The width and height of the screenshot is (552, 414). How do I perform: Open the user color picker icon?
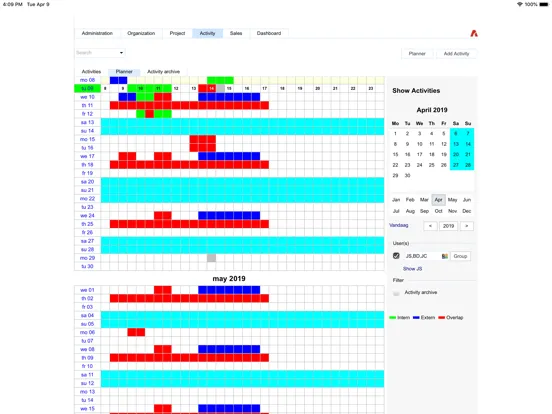click(445, 256)
